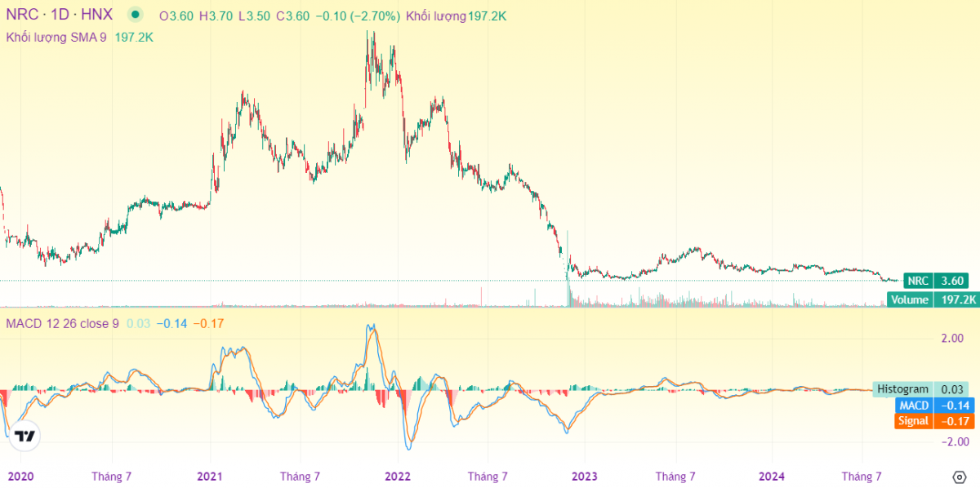Click the L3.50 low value in header

pos(254,16)
